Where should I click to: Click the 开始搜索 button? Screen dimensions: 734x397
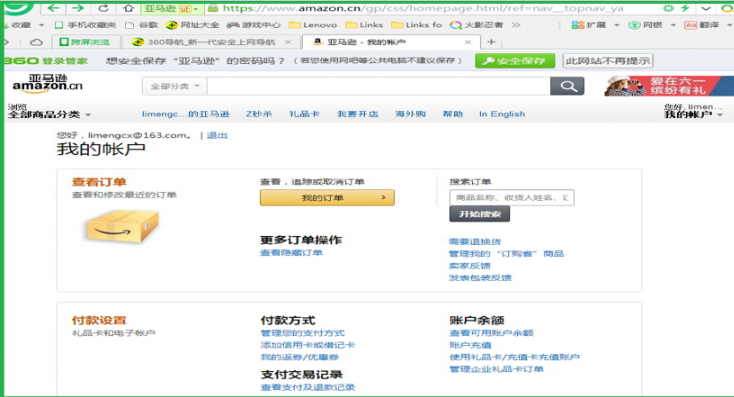click(480, 214)
